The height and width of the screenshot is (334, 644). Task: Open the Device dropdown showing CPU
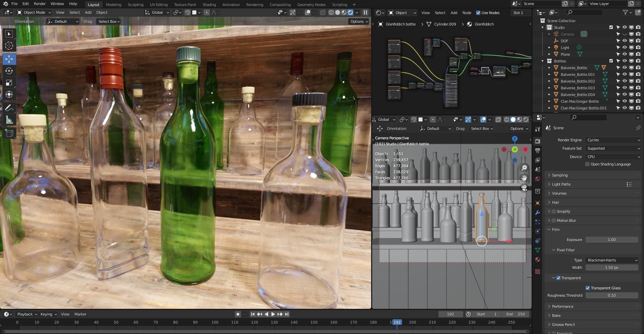(x=613, y=157)
